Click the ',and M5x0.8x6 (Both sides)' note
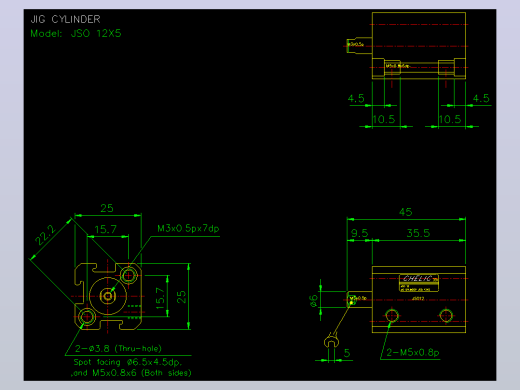Screen dimensions: 520x390 coord(131,373)
